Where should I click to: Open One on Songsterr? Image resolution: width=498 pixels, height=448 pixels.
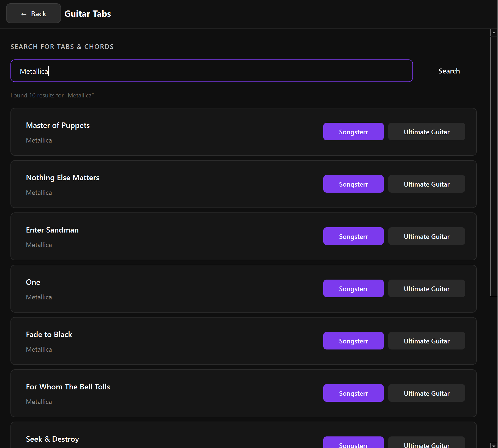click(x=353, y=289)
